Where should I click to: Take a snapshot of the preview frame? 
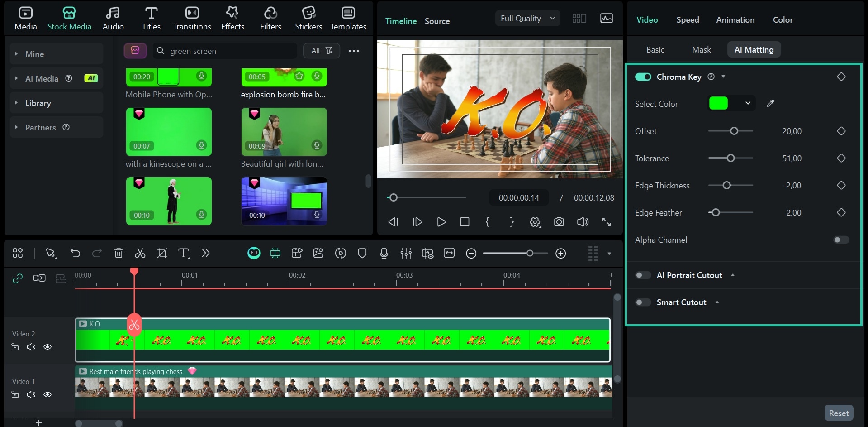point(559,222)
